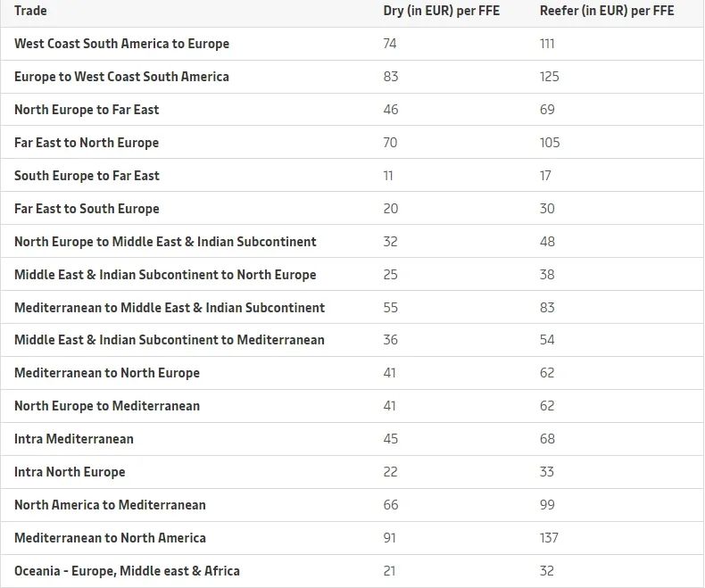Click the Reefer (in EUR) per FFE header

pos(607,11)
